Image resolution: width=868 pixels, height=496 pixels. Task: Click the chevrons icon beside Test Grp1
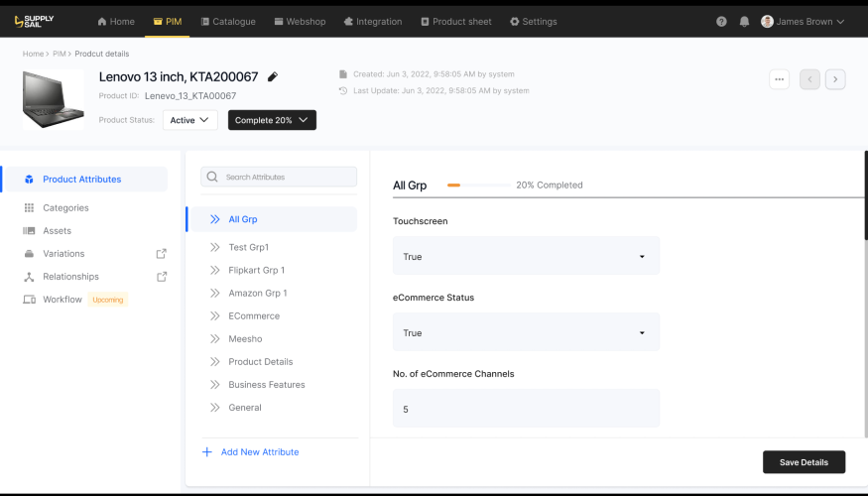(215, 247)
